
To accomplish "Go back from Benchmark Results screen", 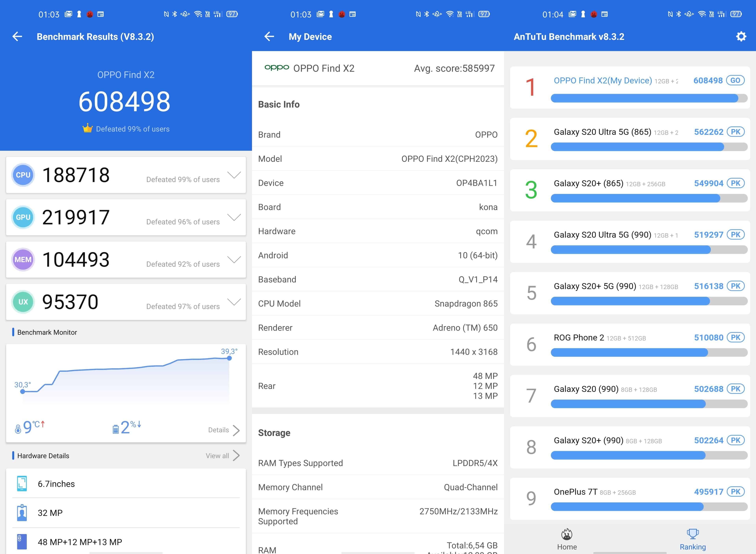I will click(x=17, y=37).
